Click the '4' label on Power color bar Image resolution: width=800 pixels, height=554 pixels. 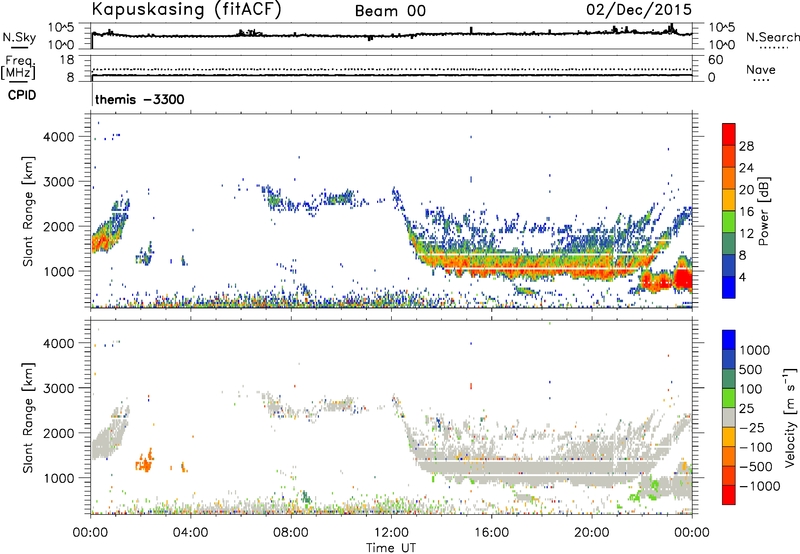coord(742,278)
